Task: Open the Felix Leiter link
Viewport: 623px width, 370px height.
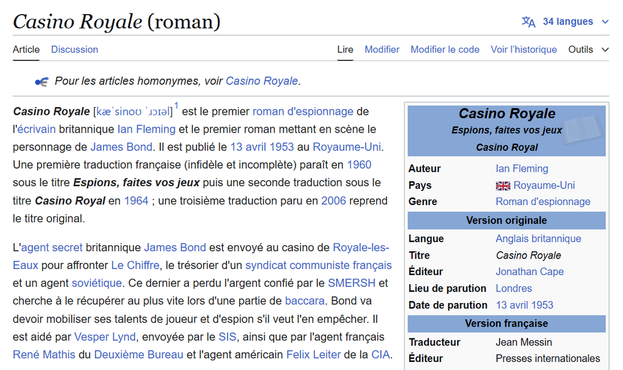Action: pyautogui.click(x=313, y=355)
